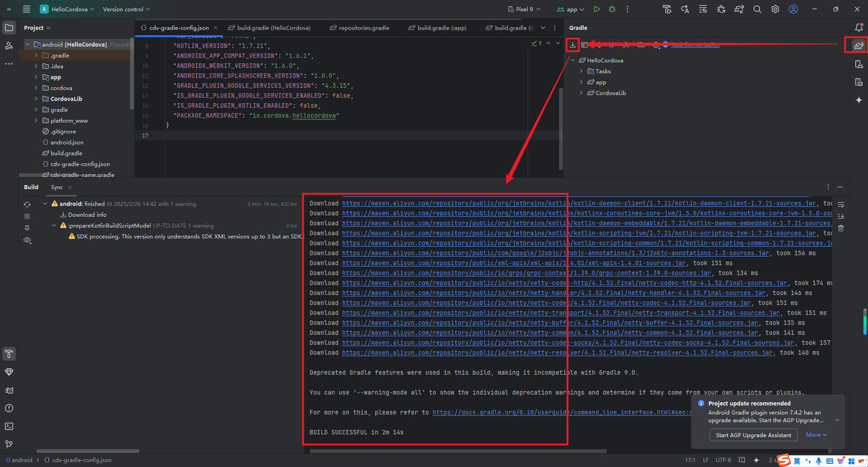The height and width of the screenshot is (467, 868).
Task: Open the Gradle tool window from right sidebar
Action: click(x=859, y=46)
